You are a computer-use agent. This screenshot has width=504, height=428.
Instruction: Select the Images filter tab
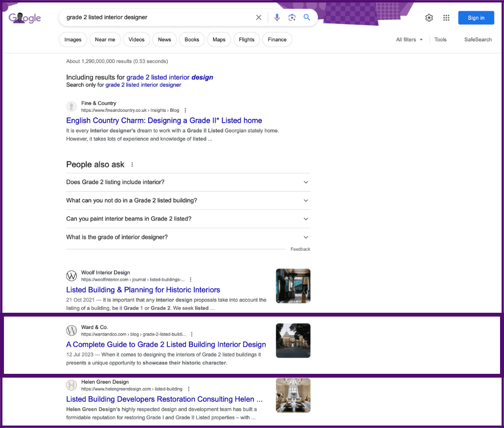tap(73, 39)
